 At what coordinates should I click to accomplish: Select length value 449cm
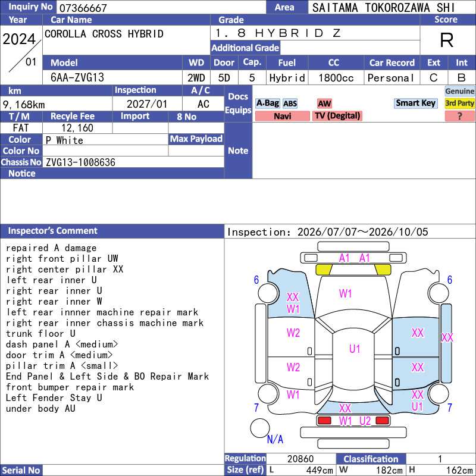tap(320, 470)
